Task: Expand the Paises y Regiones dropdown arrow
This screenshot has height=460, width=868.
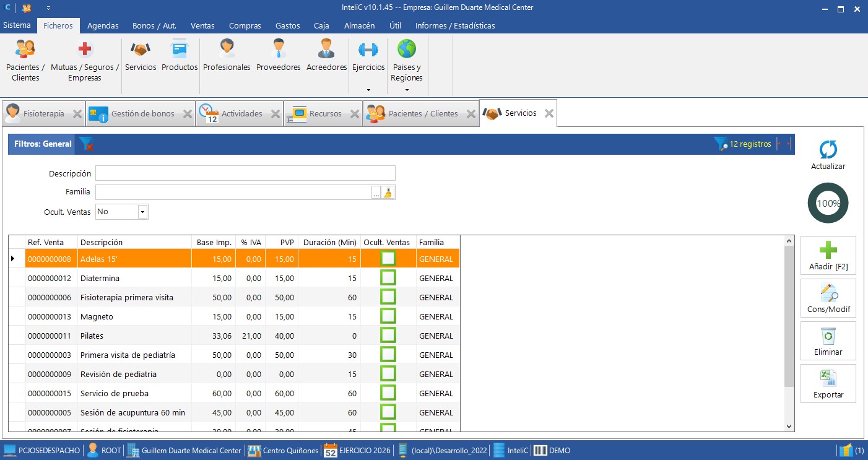Action: coord(407,90)
